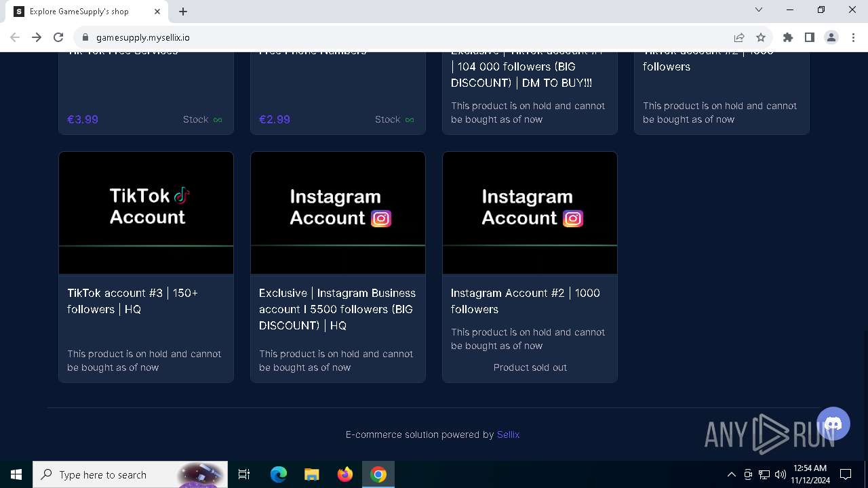Open Instagram Business account thumbnail image
The height and width of the screenshot is (488, 868).
point(338,213)
